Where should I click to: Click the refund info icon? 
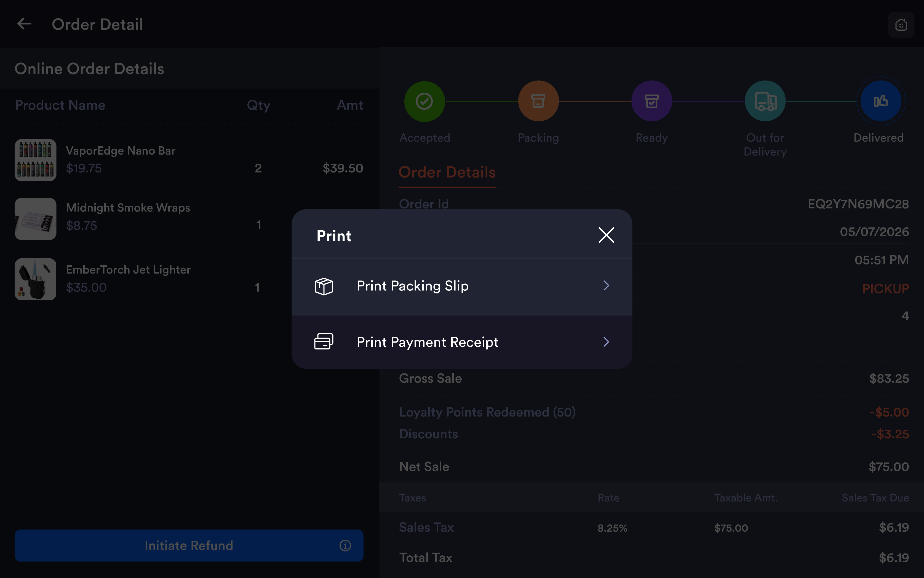[x=345, y=545]
